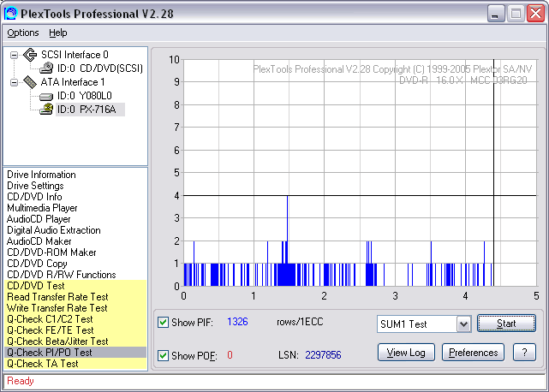Image resolution: width=549 pixels, height=392 pixels.
Task: Collapse the SCSI Interface 0 tree node
Action: click(14, 55)
